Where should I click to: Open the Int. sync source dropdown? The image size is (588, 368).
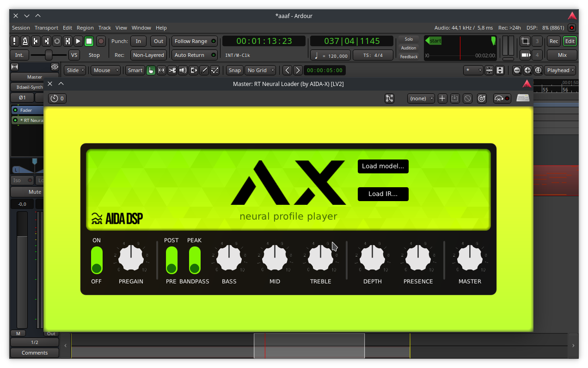[x=19, y=55]
